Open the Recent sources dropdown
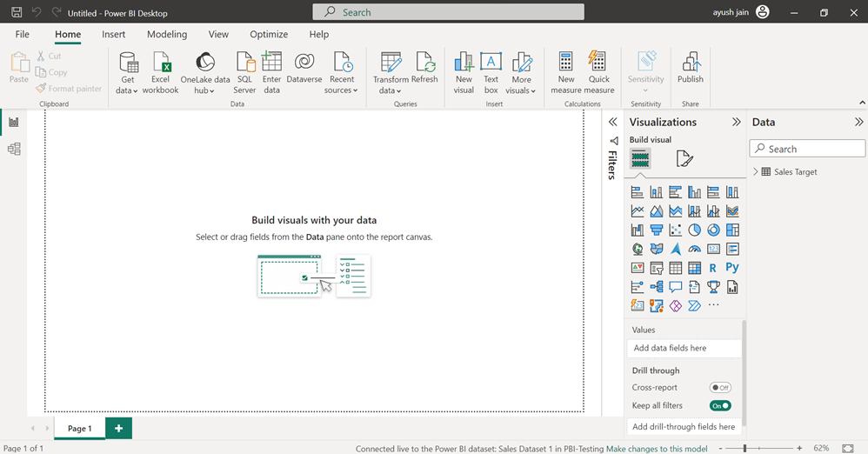This screenshot has height=454, width=868. 341,73
